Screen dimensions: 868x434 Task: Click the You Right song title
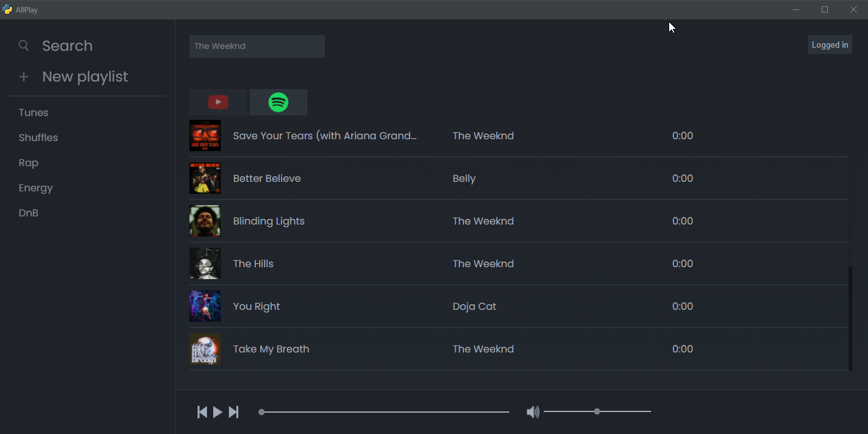coord(257,307)
